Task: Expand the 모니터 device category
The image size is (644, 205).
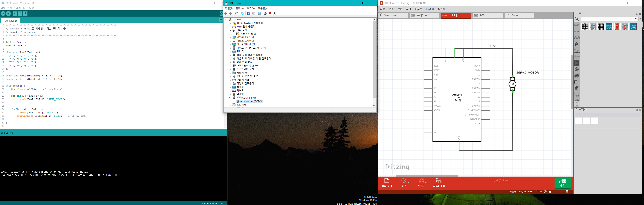Action: point(230,51)
